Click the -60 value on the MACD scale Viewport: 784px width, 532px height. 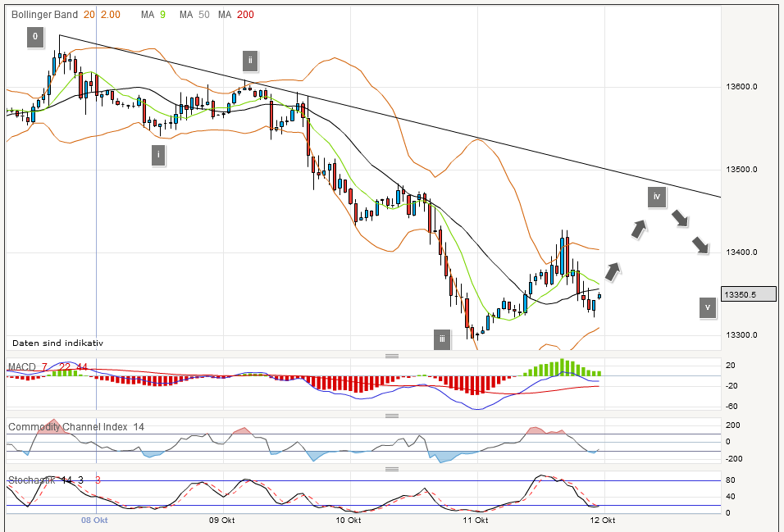[x=732, y=407]
